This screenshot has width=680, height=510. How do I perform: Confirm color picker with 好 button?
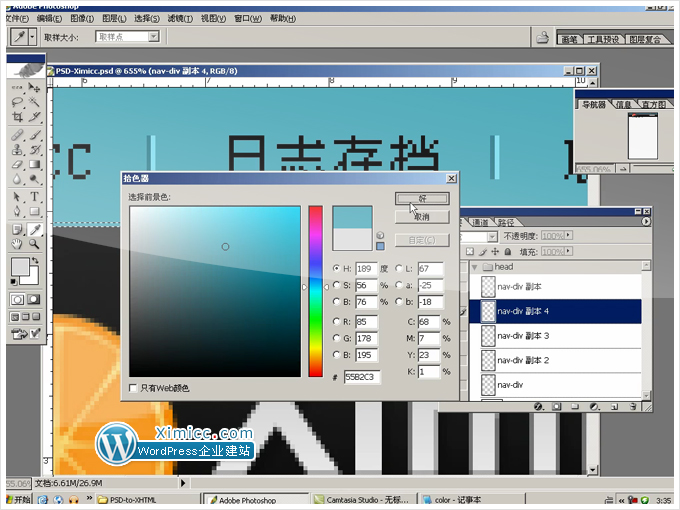pos(422,199)
